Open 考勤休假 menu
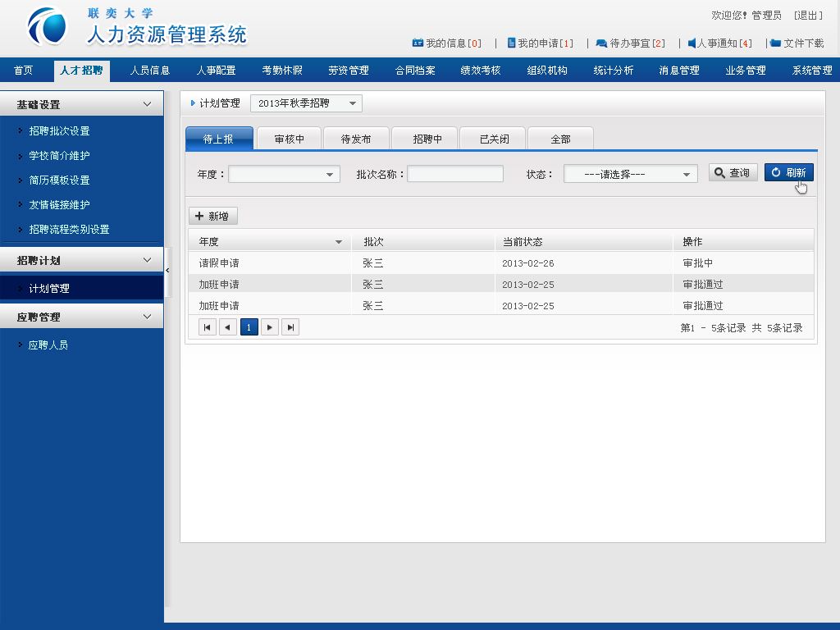 click(x=282, y=71)
